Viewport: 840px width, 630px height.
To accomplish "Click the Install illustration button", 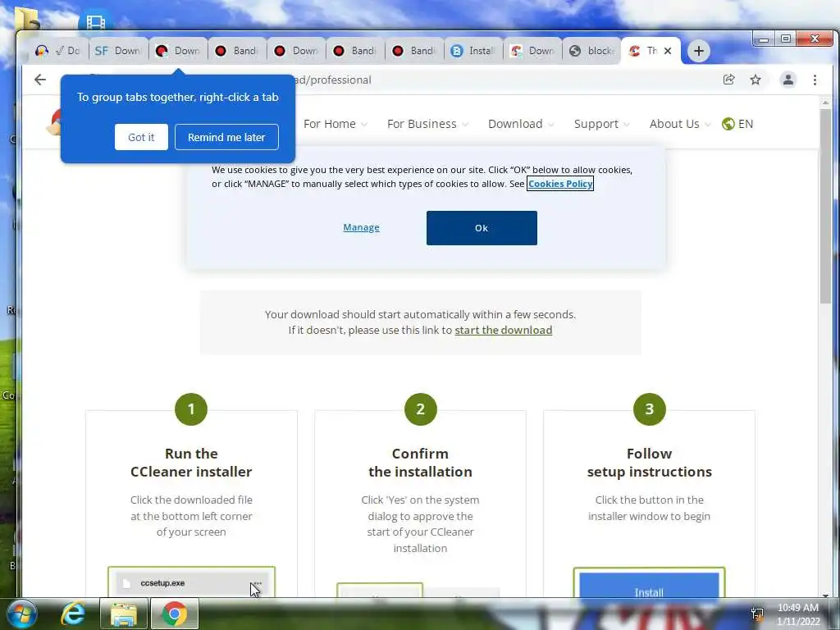I will coord(650,585).
